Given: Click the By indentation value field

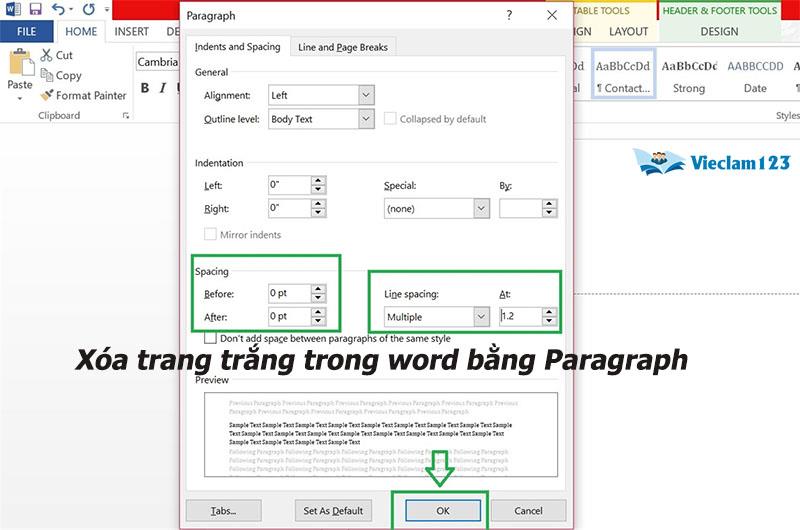Looking at the screenshot, I should tap(520, 208).
